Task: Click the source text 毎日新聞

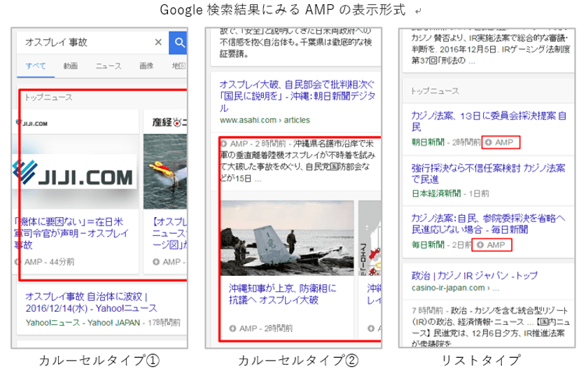Action: [428, 245]
